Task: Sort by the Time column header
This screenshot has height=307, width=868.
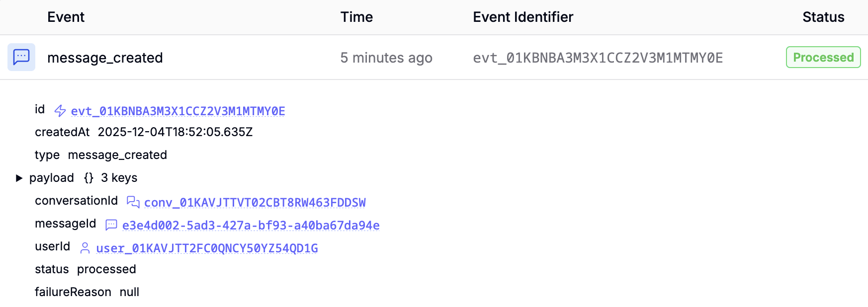Action: coord(356,16)
